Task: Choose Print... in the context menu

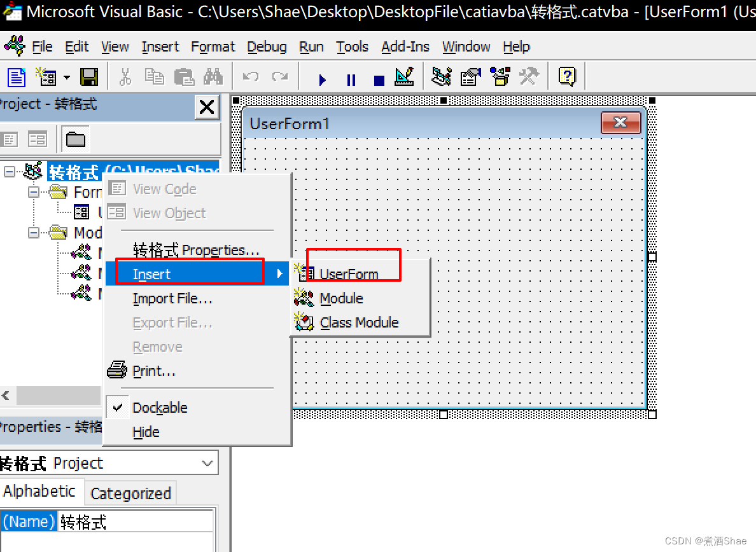Action: pyautogui.click(x=197, y=370)
